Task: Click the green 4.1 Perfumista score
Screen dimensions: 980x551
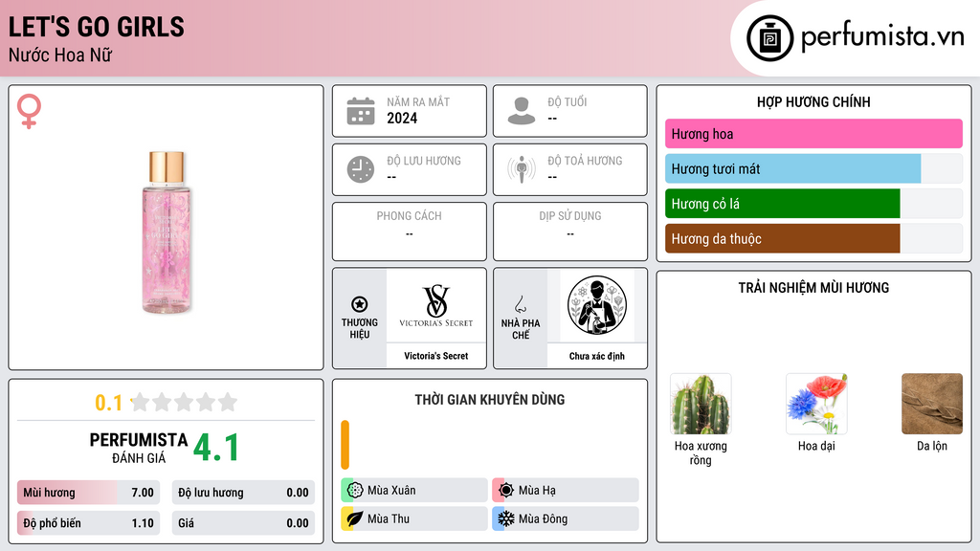Action: coord(216,448)
